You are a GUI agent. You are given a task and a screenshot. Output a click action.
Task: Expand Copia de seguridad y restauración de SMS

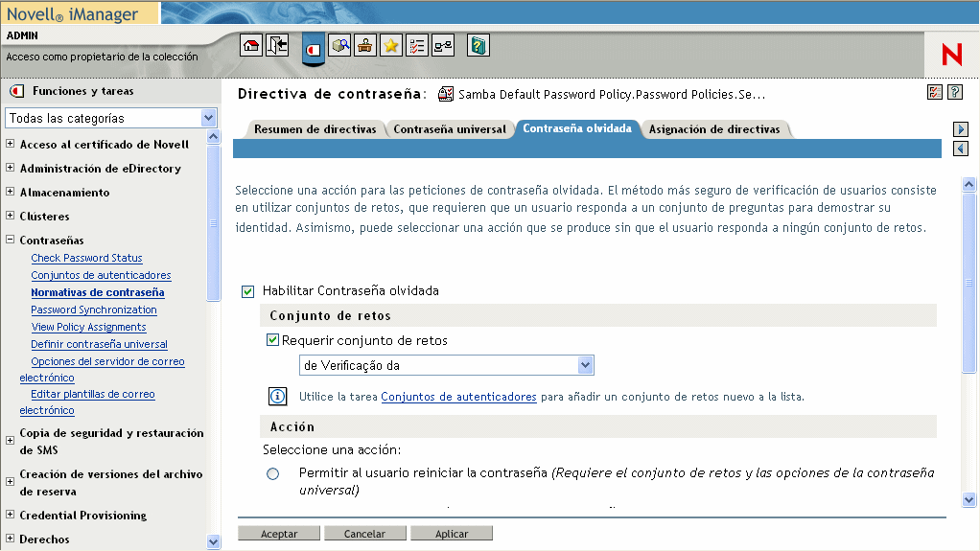pos(10,440)
